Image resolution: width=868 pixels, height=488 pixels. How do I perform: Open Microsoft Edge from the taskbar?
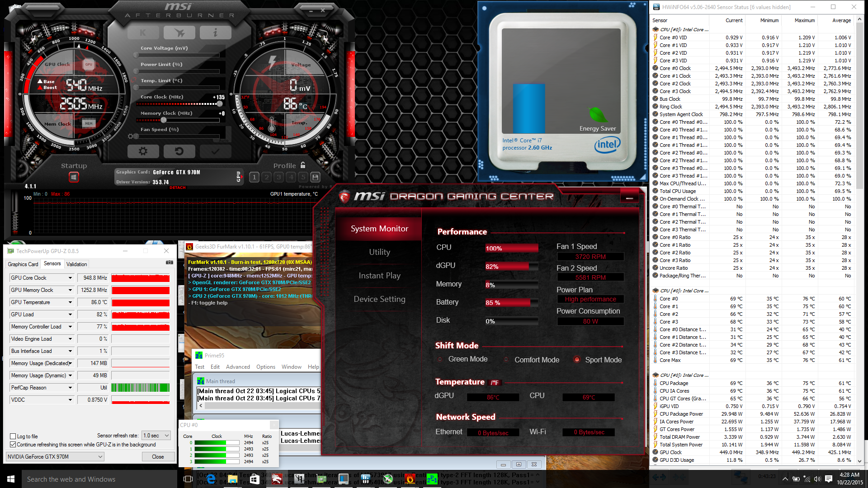(x=210, y=479)
